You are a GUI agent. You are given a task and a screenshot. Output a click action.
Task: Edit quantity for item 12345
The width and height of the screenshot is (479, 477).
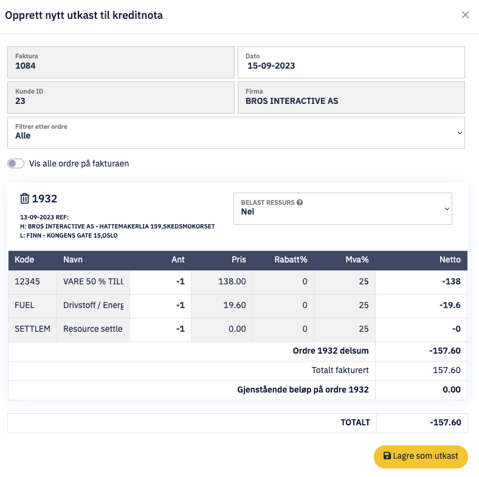click(x=160, y=282)
